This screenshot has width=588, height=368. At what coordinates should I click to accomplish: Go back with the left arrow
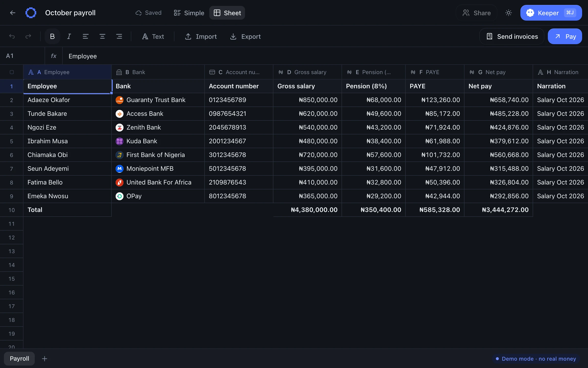(12, 13)
